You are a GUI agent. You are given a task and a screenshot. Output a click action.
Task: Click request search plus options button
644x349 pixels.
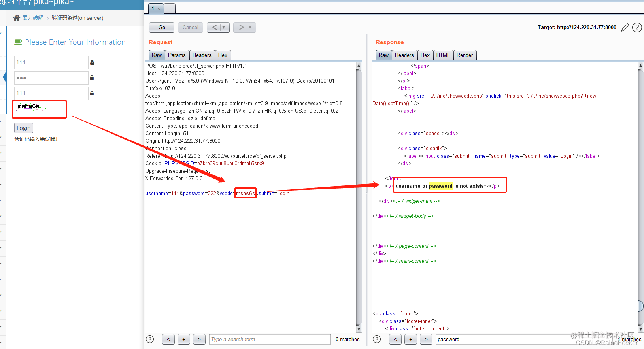pos(184,339)
